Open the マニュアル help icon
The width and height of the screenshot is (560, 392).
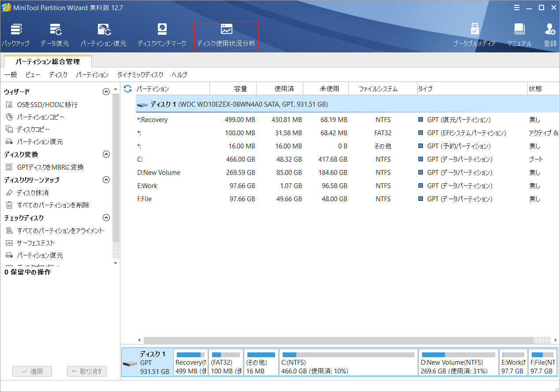(519, 34)
